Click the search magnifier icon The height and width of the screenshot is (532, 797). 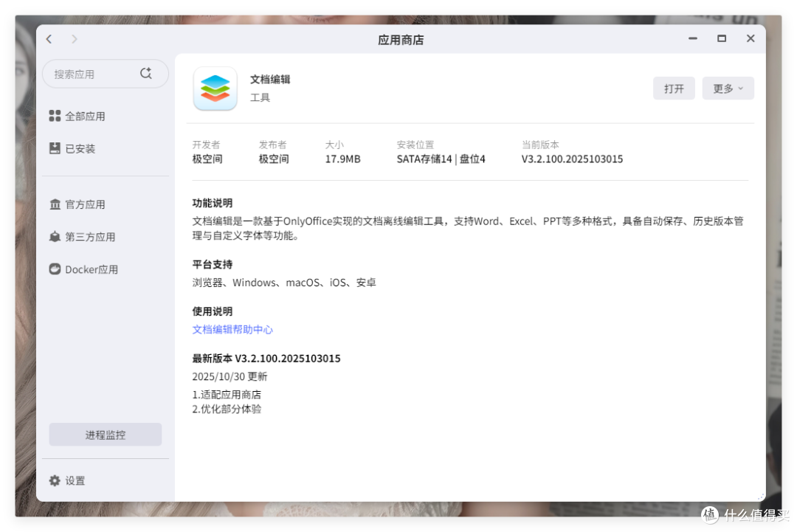point(146,74)
